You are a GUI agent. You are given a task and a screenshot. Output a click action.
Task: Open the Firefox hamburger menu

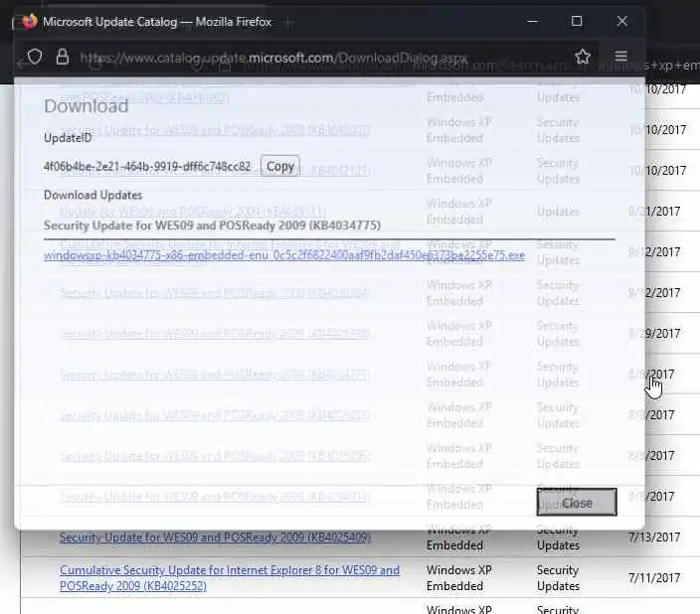(x=621, y=57)
